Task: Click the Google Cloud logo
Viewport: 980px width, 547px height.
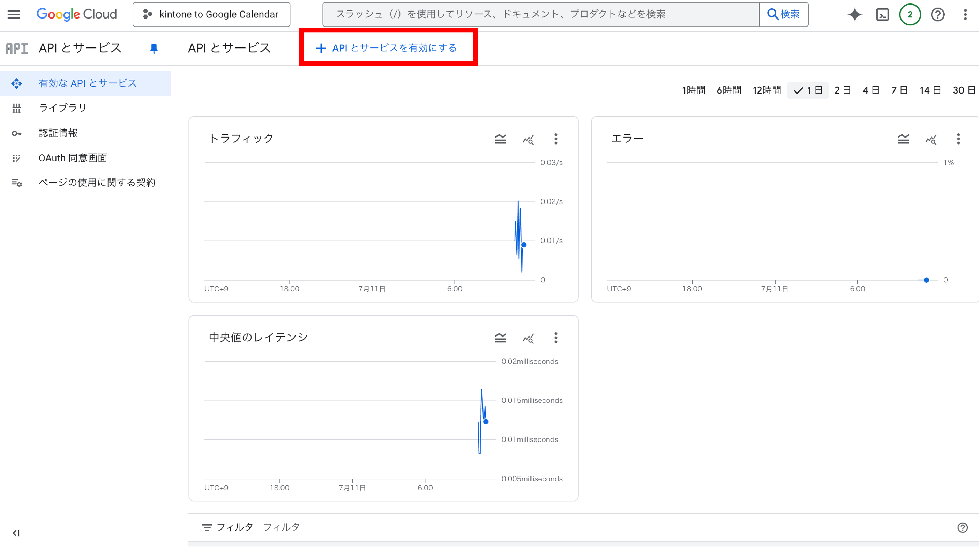Action: [x=76, y=14]
